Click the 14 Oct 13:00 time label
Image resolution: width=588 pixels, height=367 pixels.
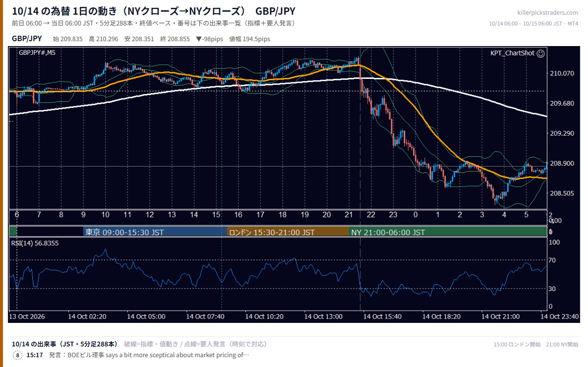click(x=323, y=317)
